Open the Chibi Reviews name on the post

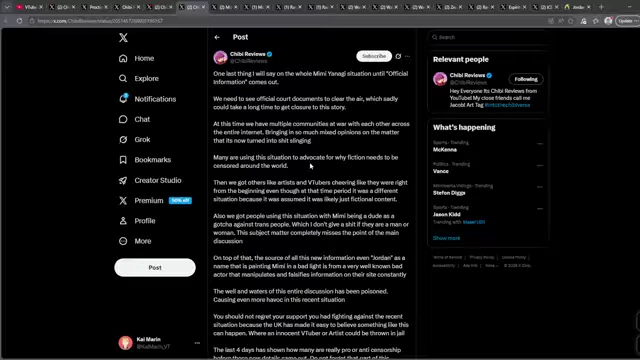click(x=248, y=54)
